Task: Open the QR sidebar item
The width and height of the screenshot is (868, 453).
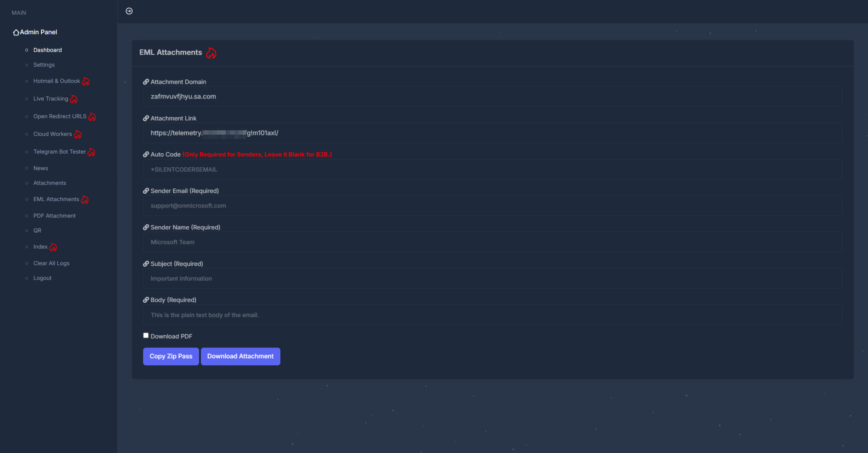Action: pos(37,230)
